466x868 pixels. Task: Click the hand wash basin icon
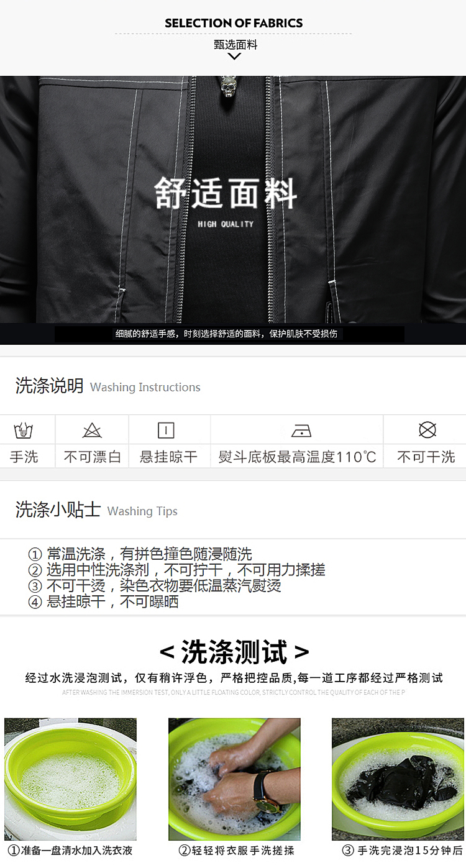(24, 430)
